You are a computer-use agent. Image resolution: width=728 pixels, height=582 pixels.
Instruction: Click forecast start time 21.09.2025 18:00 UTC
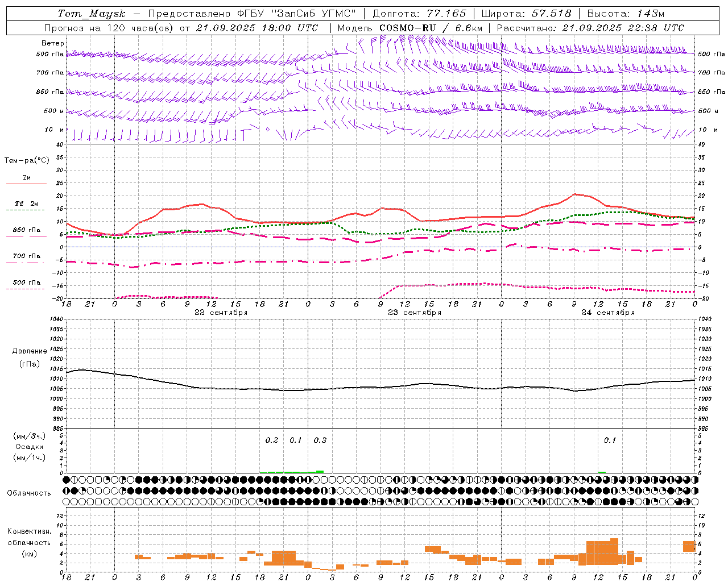click(x=257, y=28)
